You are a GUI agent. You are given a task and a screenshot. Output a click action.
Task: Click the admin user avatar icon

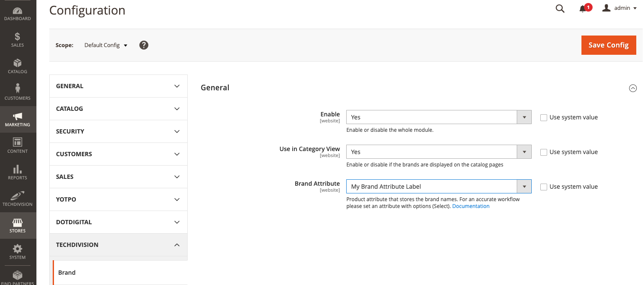(606, 8)
